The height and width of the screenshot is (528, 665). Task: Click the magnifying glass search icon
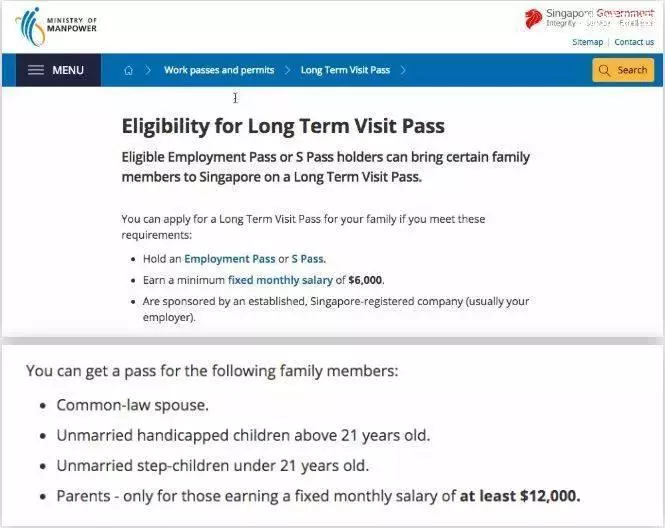coord(604,70)
